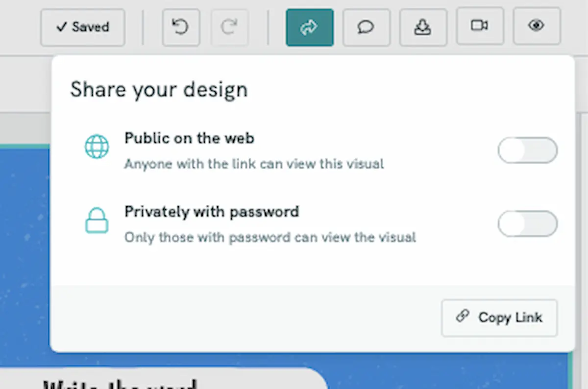Open the download options icon
This screenshot has width=588, height=389.
(x=423, y=27)
